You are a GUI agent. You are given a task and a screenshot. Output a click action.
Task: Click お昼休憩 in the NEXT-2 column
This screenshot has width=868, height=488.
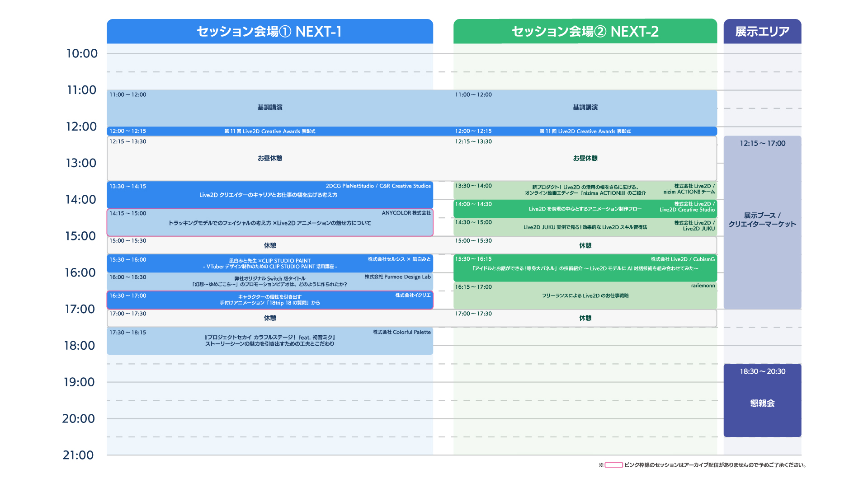click(x=585, y=158)
